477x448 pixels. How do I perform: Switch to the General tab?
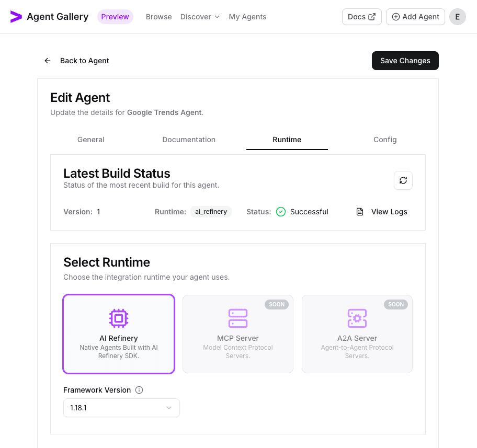tap(91, 140)
